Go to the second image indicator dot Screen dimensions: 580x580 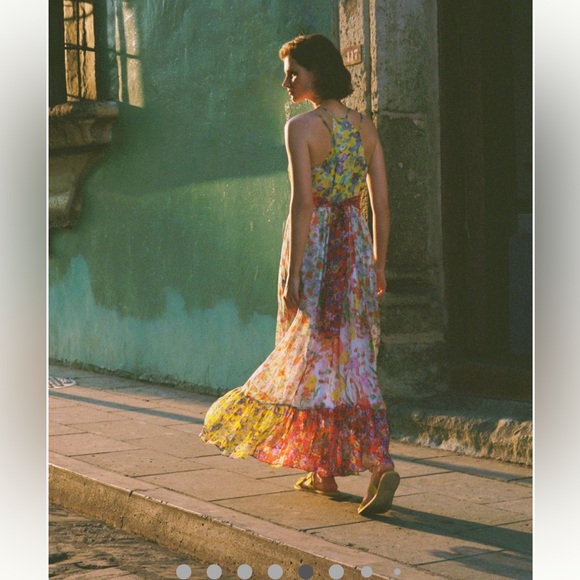click(x=214, y=571)
